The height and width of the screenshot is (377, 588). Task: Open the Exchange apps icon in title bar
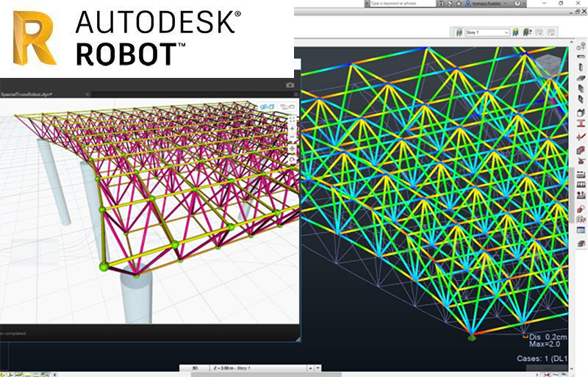coord(450,4)
